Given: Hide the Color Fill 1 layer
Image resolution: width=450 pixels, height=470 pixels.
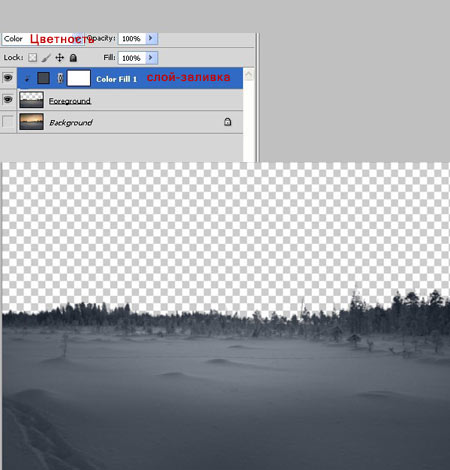Looking at the screenshot, I should [x=8, y=78].
